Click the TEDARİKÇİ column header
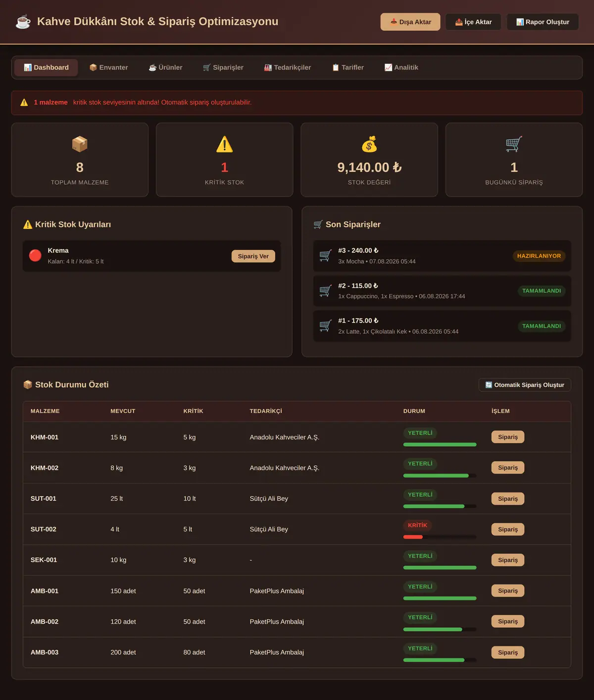Viewport: 594px width, 700px height. coord(266,411)
